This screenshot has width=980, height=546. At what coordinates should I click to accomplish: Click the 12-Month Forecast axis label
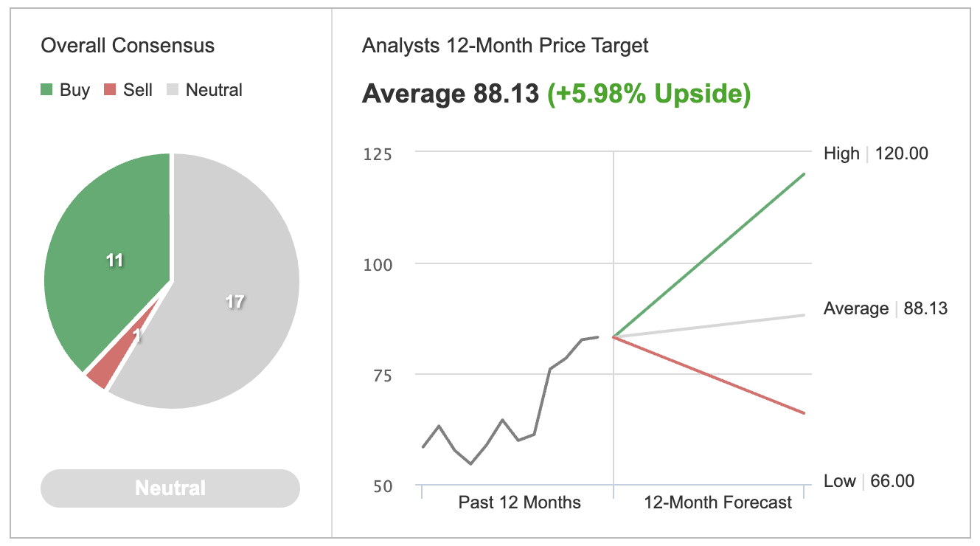pyautogui.click(x=717, y=502)
